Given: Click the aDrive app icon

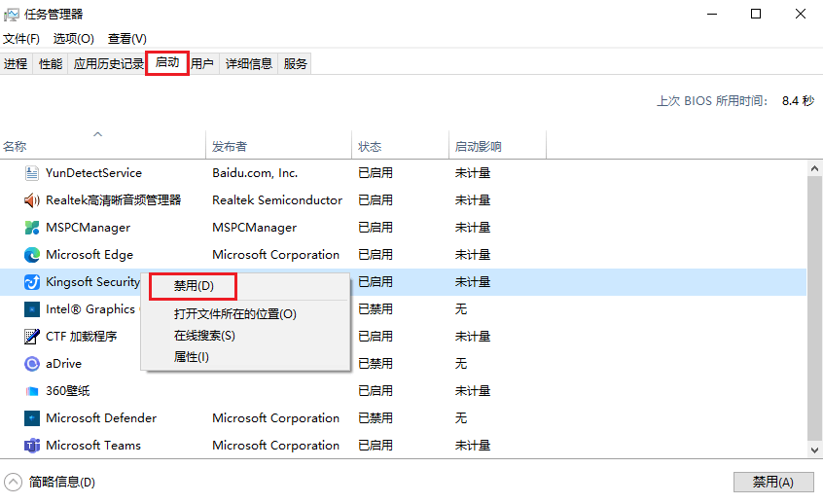Looking at the screenshot, I should [32, 363].
